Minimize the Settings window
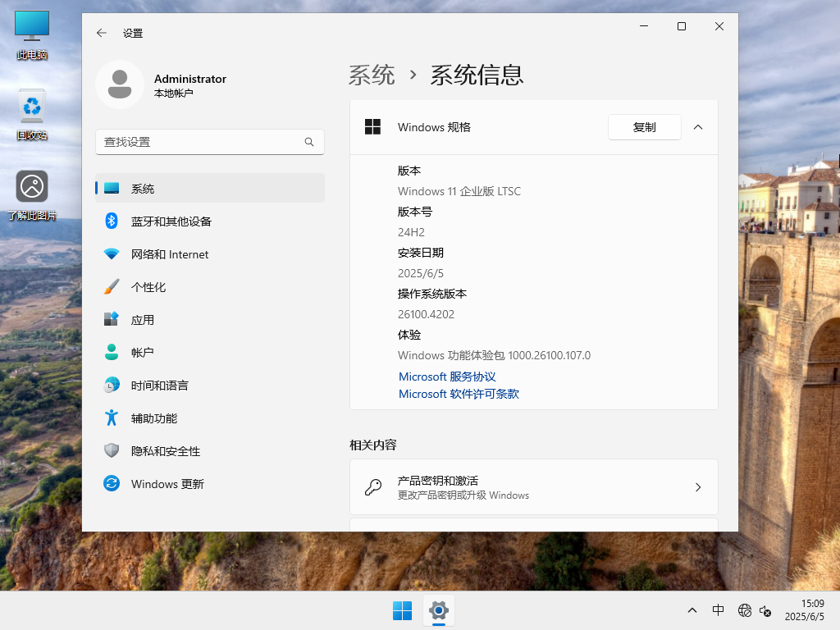This screenshot has height=630, width=840. click(x=644, y=26)
